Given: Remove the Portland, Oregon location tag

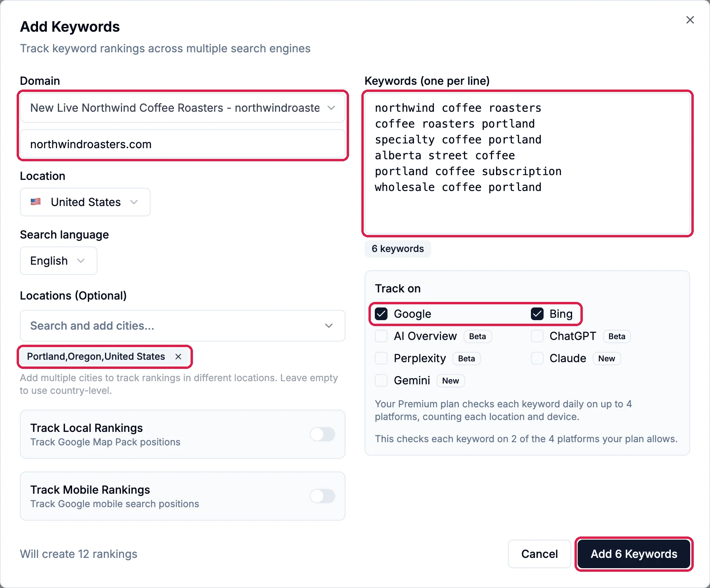Looking at the screenshot, I should click(178, 357).
